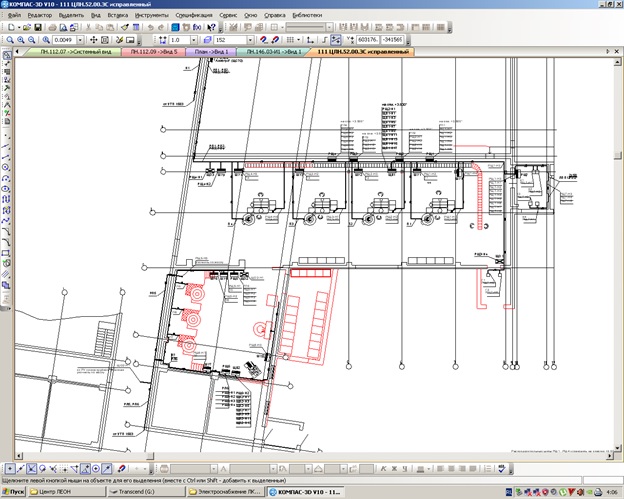Click the Undo arrow icon

coord(150,27)
